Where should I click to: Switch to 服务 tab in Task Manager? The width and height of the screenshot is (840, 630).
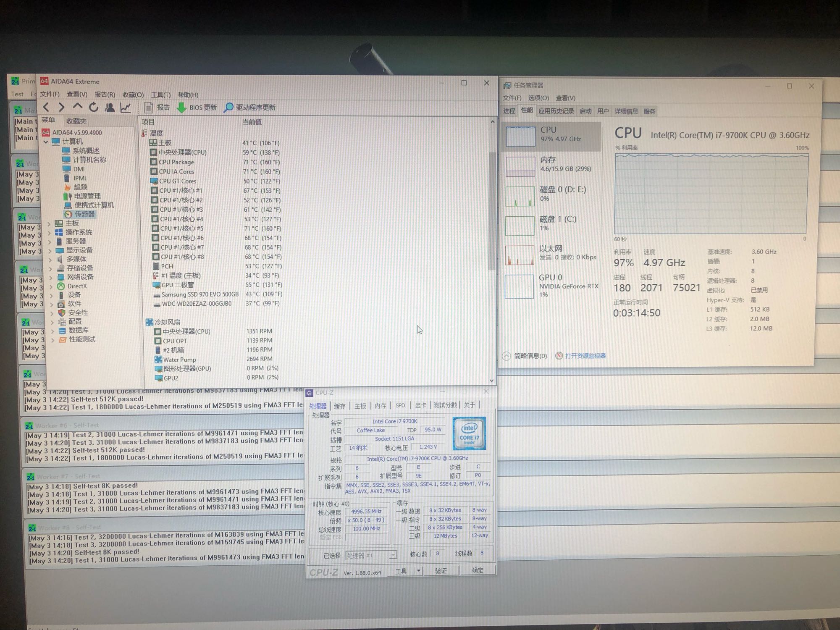[x=649, y=111]
